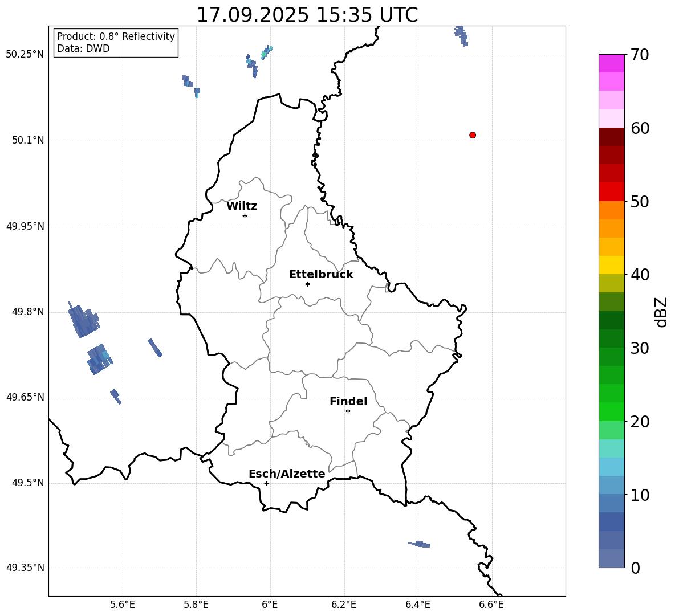The width and height of the screenshot is (675, 616).
Task: Click the cross marker below Esch/Alzette
Action: pyautogui.click(x=266, y=483)
